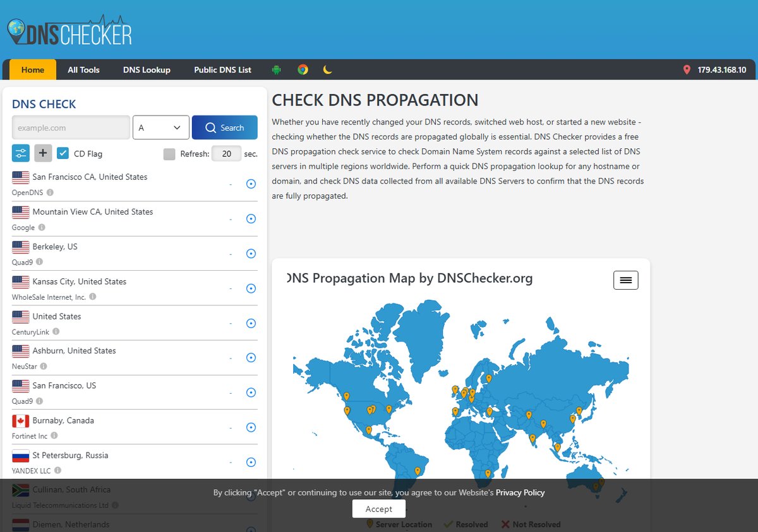Screen dimensions: 758x532
Task: Recheck Ashburn, United States row
Action: click(251, 357)
